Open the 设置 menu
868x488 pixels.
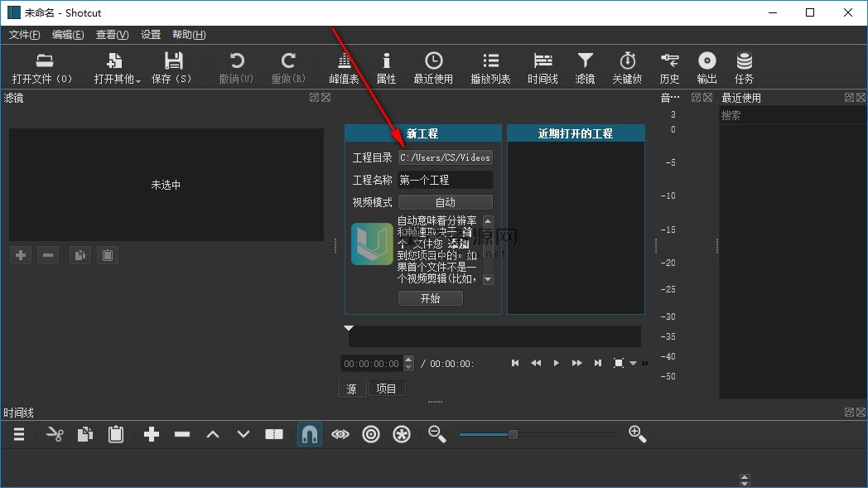(x=151, y=35)
